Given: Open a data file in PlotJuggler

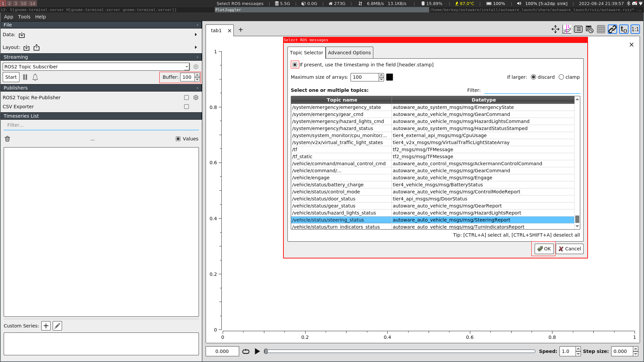Looking at the screenshot, I should tap(21, 35).
